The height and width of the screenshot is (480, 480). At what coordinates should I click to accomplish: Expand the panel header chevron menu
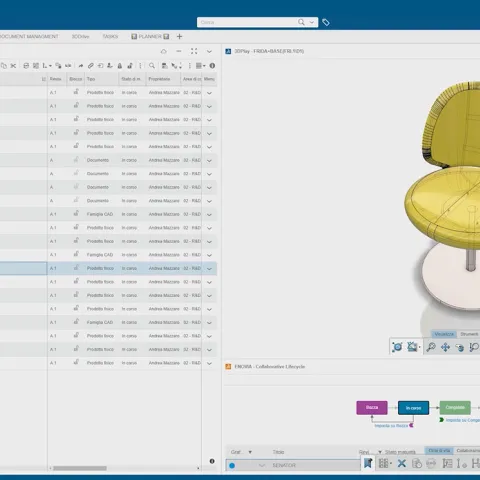coord(209,52)
